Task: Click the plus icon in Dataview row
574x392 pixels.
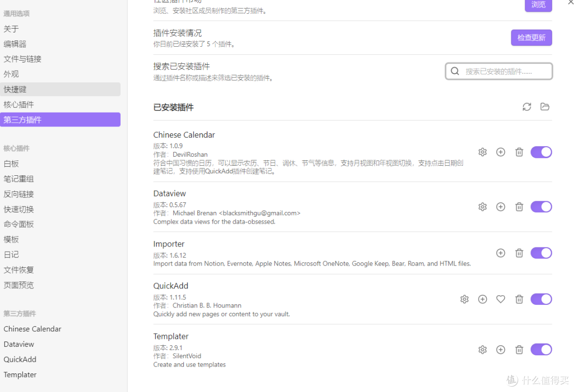Action: pyautogui.click(x=501, y=207)
